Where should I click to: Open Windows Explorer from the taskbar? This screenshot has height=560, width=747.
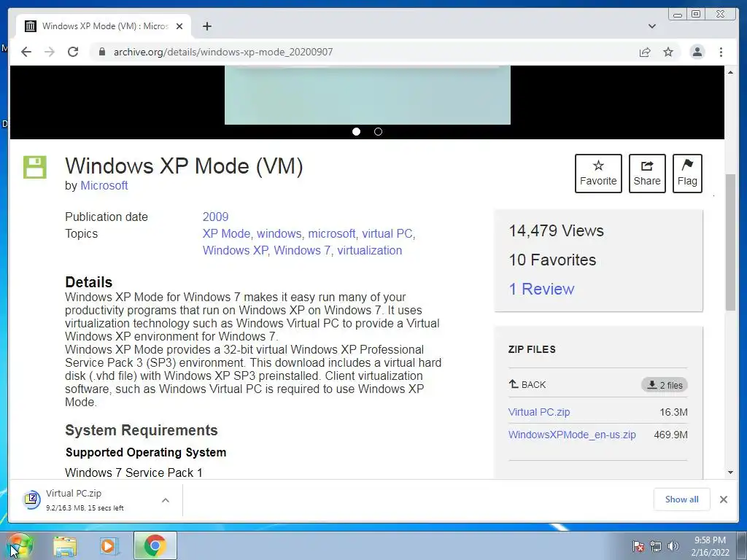tap(65, 546)
